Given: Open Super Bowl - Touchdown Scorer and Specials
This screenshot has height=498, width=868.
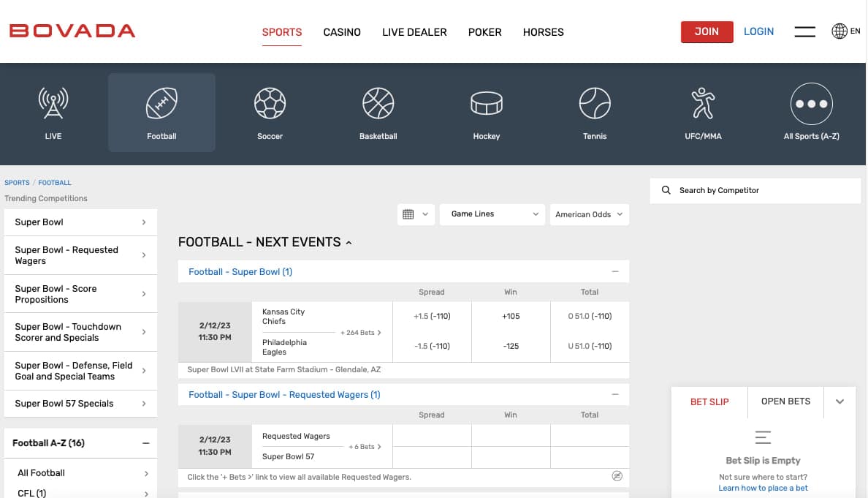Looking at the screenshot, I should click(x=81, y=332).
